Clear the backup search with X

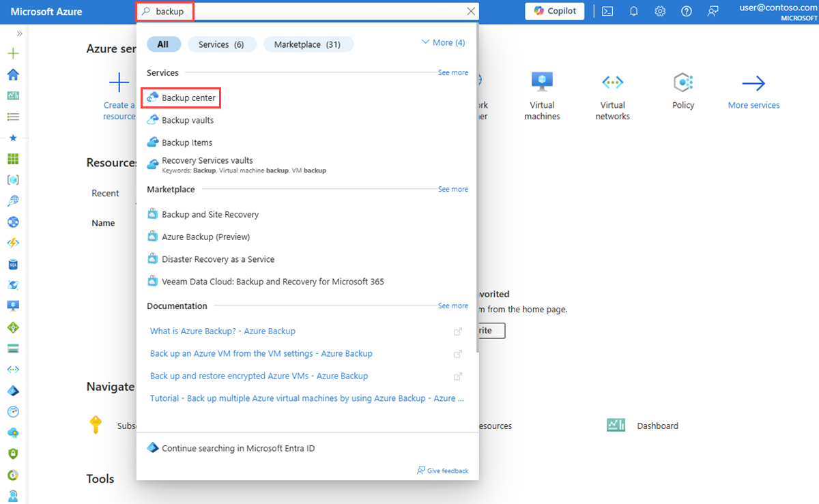470,11
